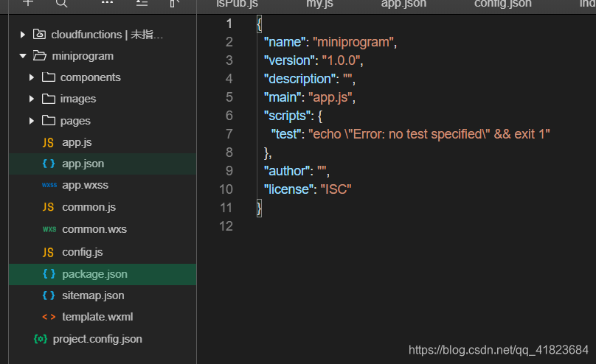
Task: Switch to the config.json editor tab
Action: click(x=502, y=4)
